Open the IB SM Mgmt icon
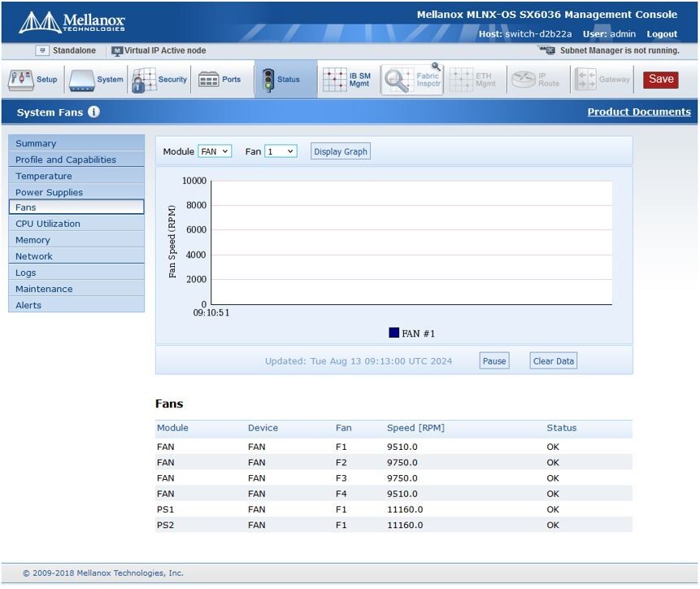Screen dimensions: 700x589 pos(334,80)
